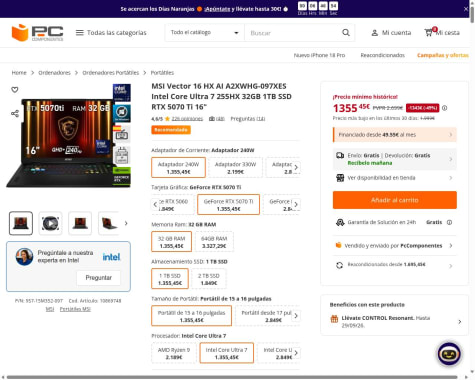475x380 pixels.
Task: Click the Intel logo in expert box
Action: tap(111, 257)
